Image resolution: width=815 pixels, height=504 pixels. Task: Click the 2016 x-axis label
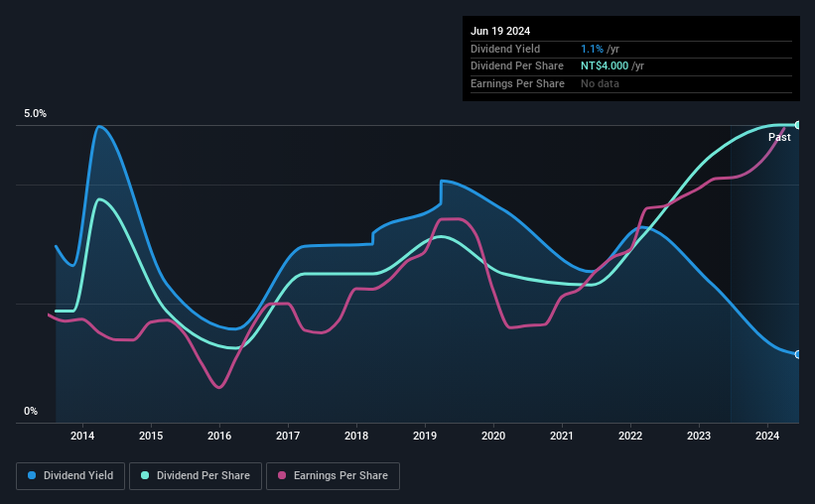click(219, 436)
